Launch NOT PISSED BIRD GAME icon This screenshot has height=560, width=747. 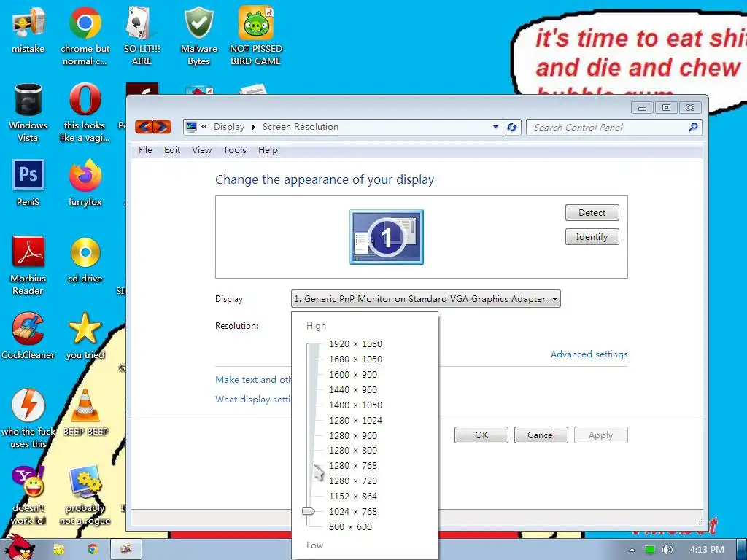pos(256,34)
